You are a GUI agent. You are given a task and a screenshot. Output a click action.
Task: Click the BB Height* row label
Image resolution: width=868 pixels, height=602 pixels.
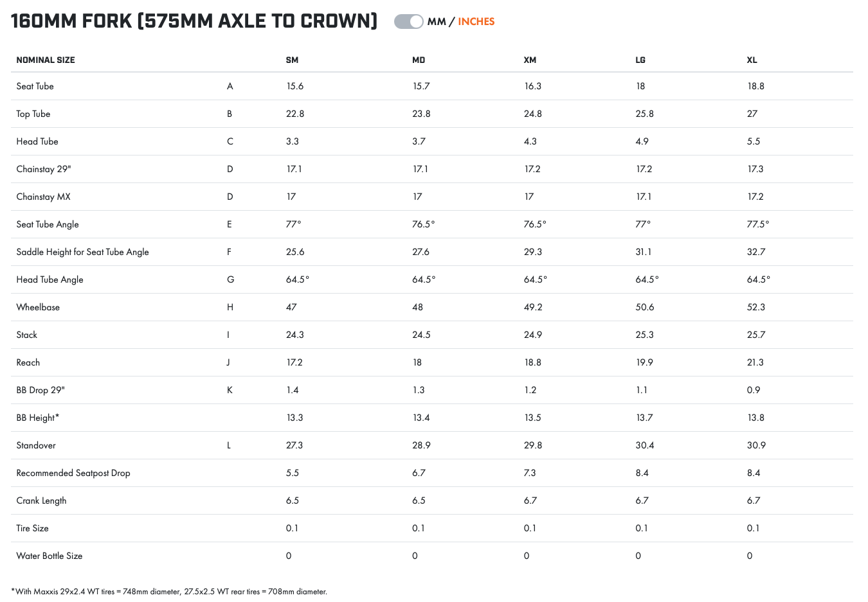(38, 418)
